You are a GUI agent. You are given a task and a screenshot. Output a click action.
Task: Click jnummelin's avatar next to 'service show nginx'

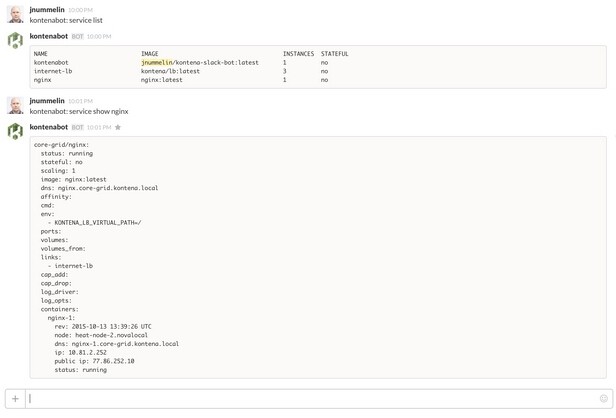[15, 106]
